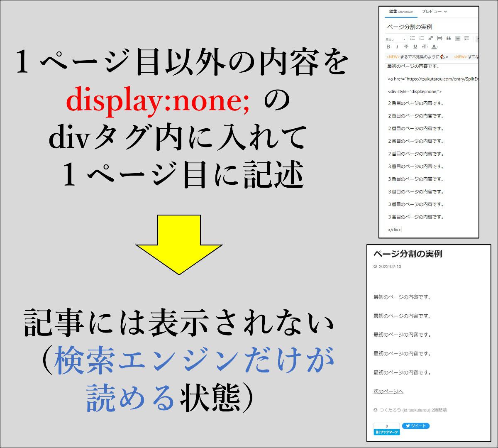Click the a href tsukutarou.com line in editor

[433, 79]
